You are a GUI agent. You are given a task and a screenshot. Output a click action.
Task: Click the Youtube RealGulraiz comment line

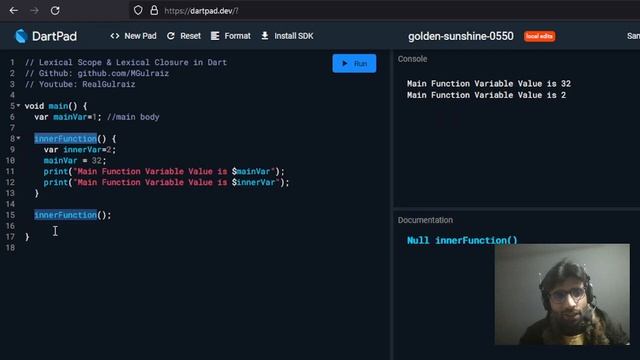pos(80,84)
